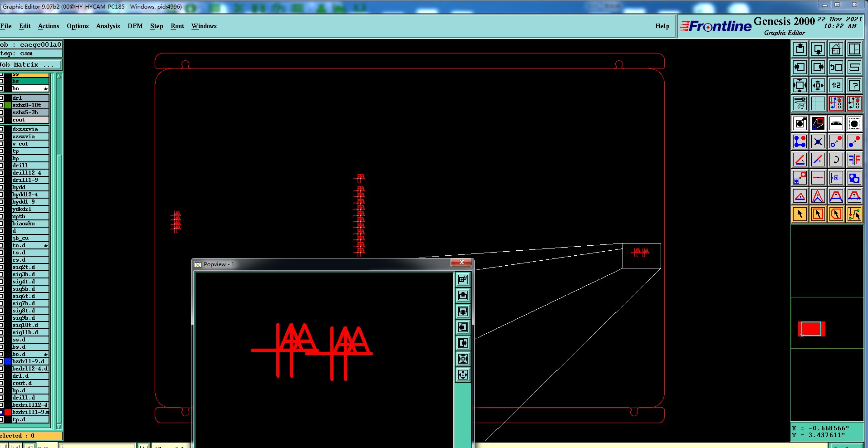Open the File menu
The height and width of the screenshot is (448, 868).
coord(6,26)
